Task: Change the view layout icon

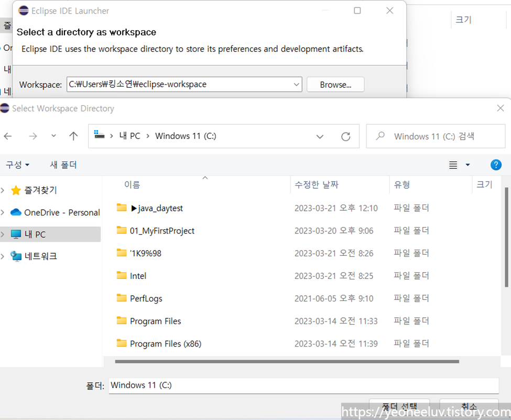Action: 453,165
